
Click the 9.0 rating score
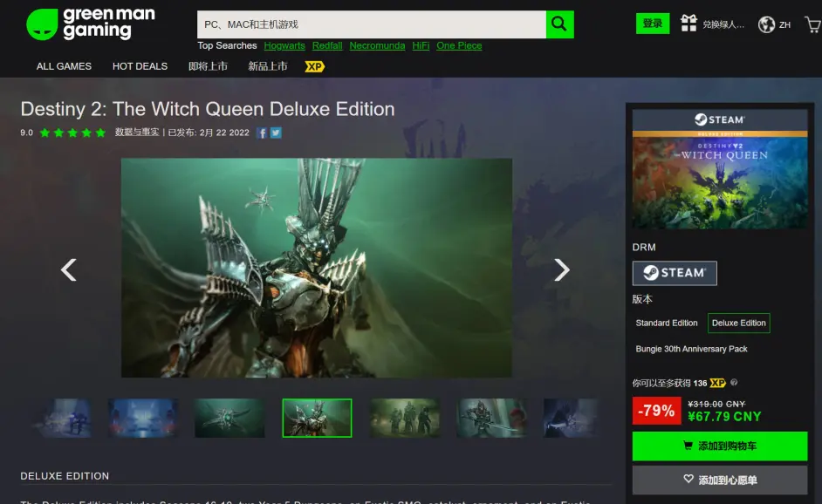tap(26, 133)
